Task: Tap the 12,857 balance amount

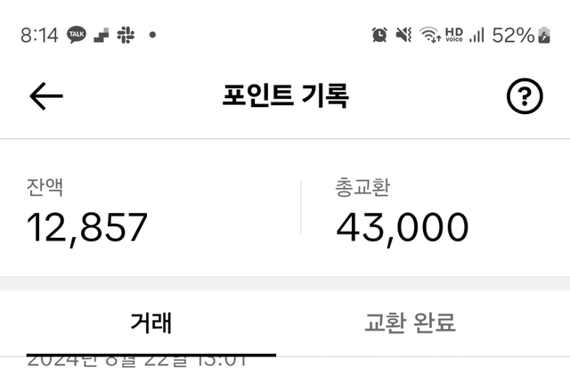Action: (86, 227)
